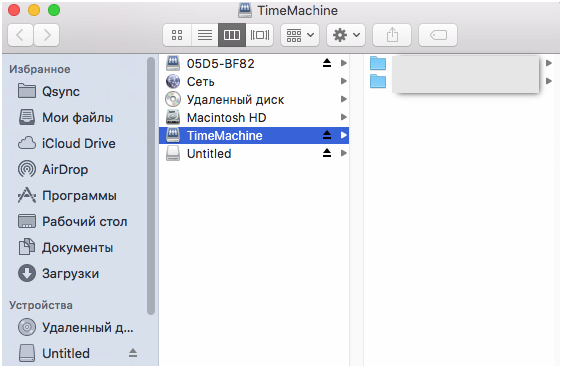Viewport: 562px width, 368px height.
Task: Click the AirDrop radar icon
Action: click(27, 169)
